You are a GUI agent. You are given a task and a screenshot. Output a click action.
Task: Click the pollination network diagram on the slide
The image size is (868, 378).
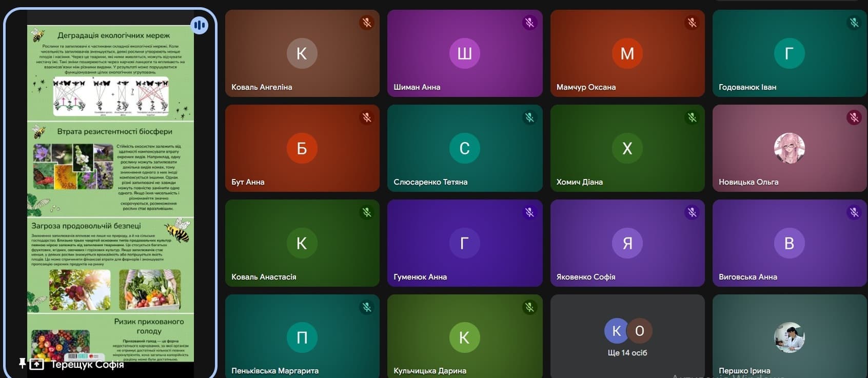tap(111, 96)
